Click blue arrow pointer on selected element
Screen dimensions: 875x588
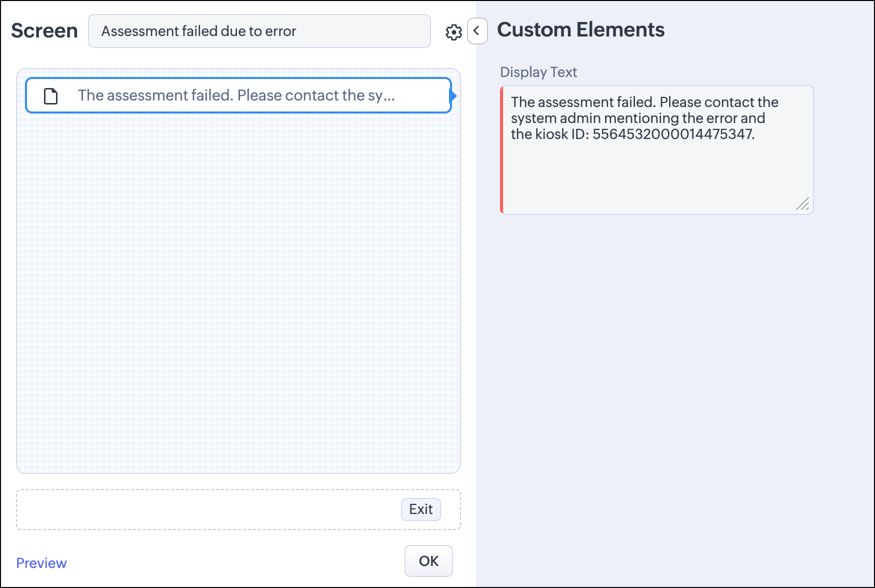[x=453, y=95]
